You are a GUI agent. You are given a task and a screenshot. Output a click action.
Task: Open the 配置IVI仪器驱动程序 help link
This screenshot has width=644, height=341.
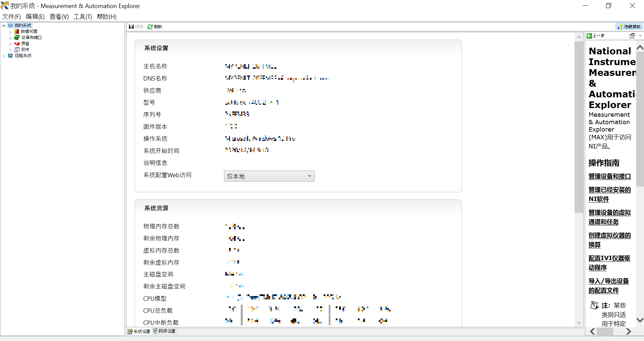pos(609,263)
